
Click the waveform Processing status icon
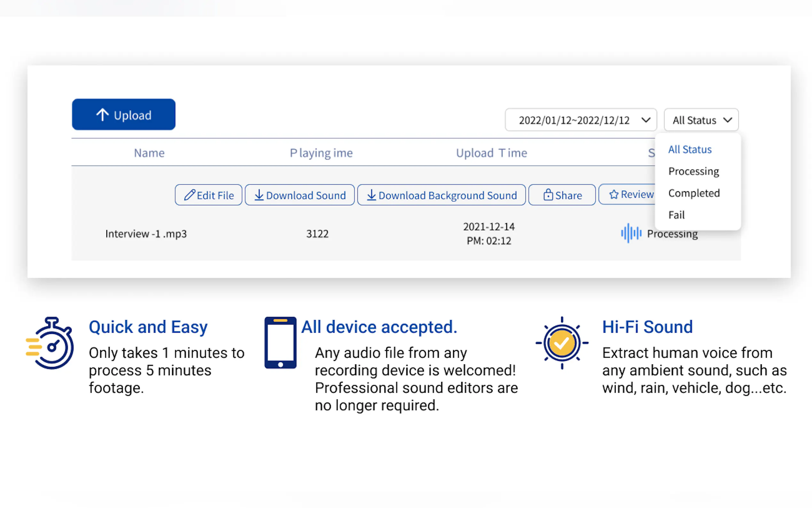pyautogui.click(x=631, y=233)
